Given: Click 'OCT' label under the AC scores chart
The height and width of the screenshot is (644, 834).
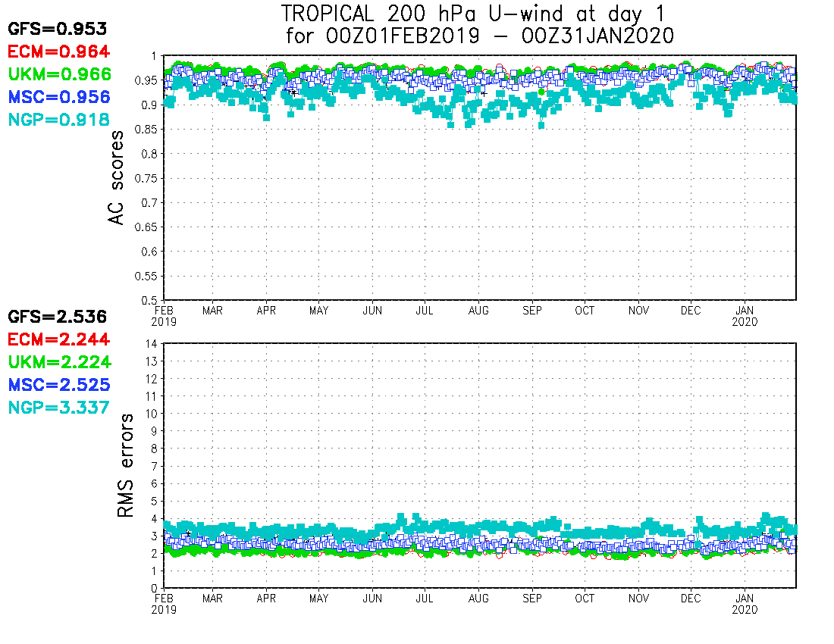Looking at the screenshot, I should (585, 311).
